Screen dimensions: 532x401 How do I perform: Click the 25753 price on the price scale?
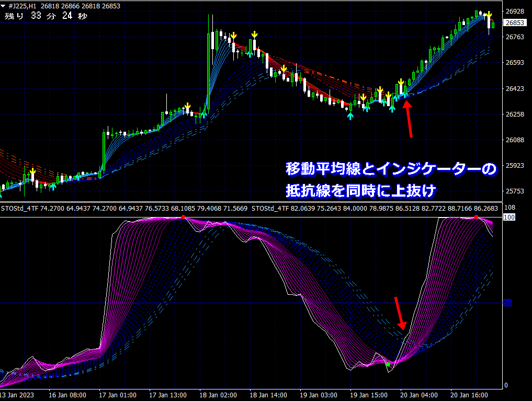coord(515,191)
